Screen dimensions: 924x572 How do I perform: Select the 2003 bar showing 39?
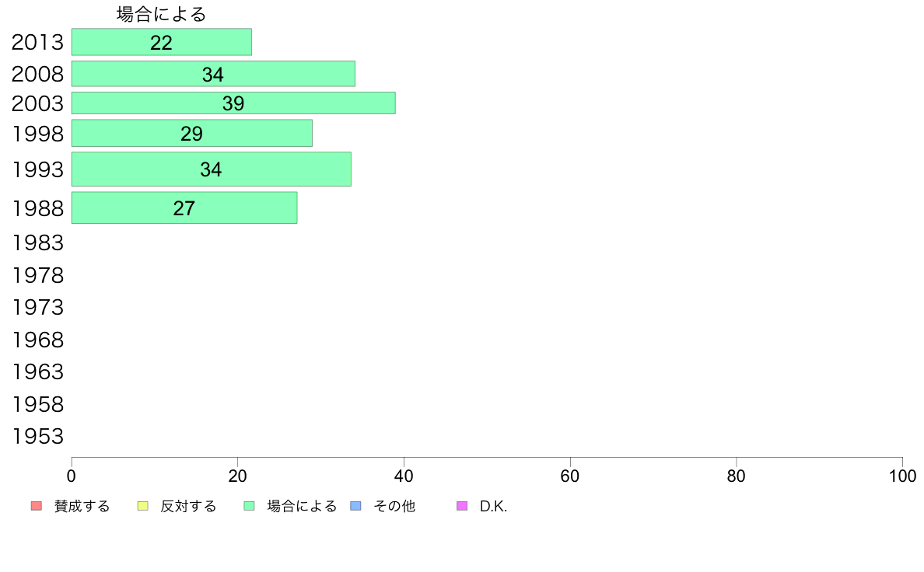click(x=233, y=103)
